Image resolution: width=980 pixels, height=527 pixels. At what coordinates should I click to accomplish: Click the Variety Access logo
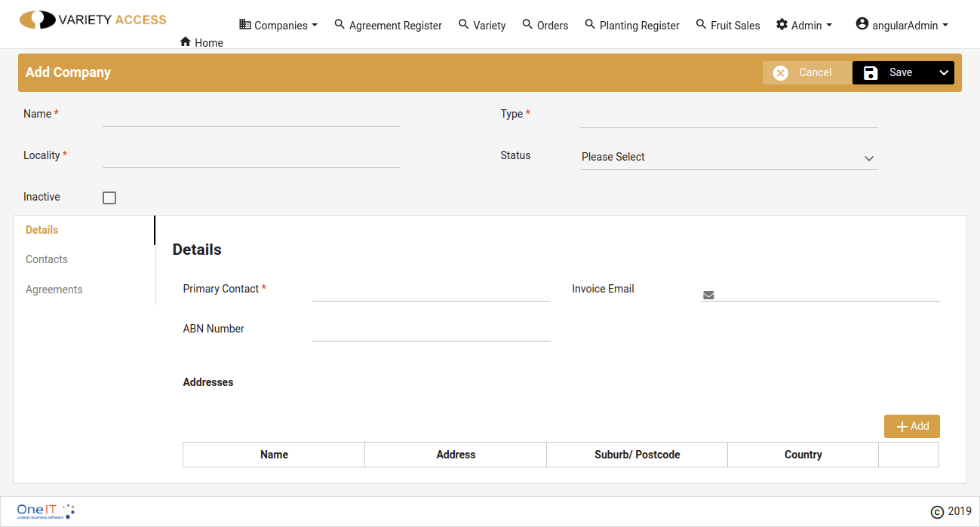pyautogui.click(x=93, y=20)
